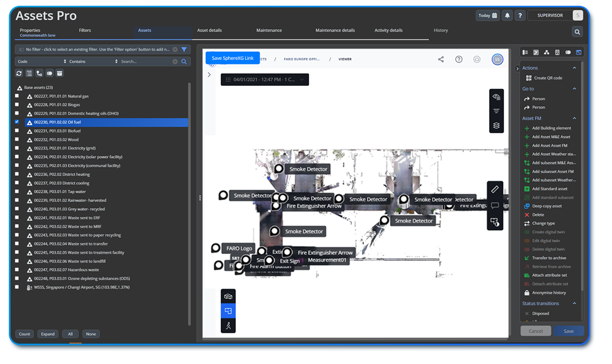
Task: Click the list view icon in asset toolbar
Action: [x=29, y=73]
